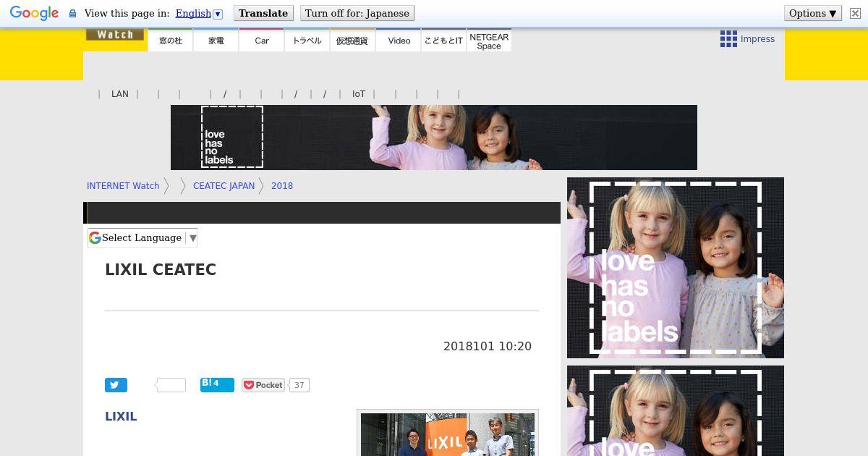Open the LIXIL article photo thumbnail
The image size is (868, 456).
[x=448, y=434]
